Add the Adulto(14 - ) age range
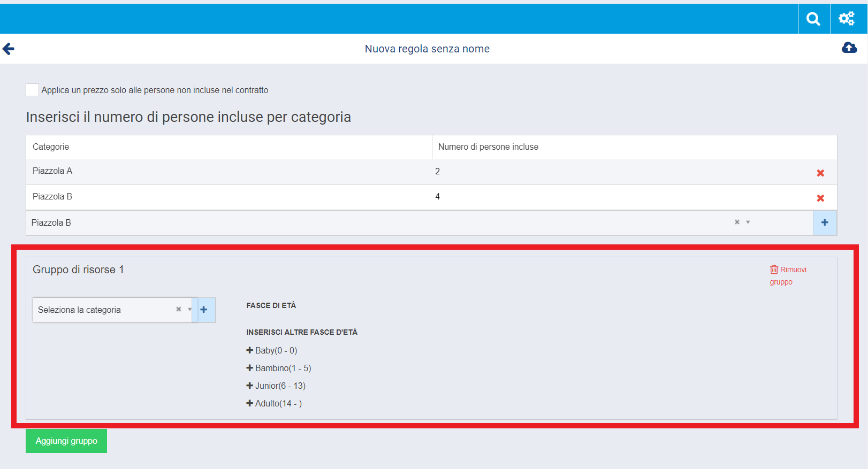Image resolution: width=868 pixels, height=469 pixels. point(274,403)
